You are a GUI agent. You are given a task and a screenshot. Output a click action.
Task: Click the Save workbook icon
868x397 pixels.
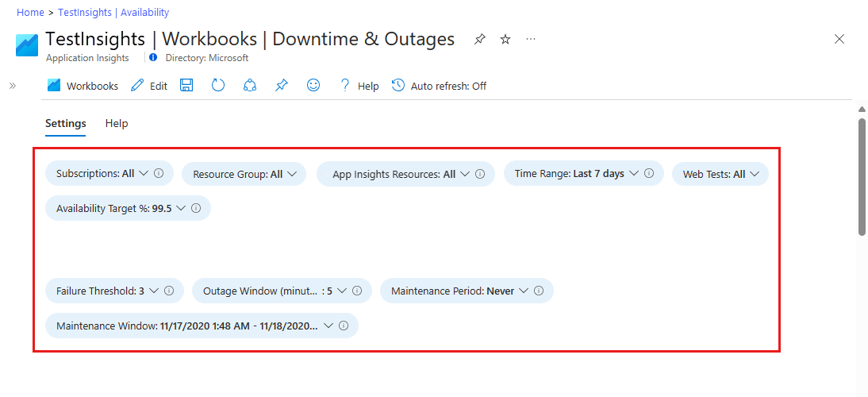point(186,86)
